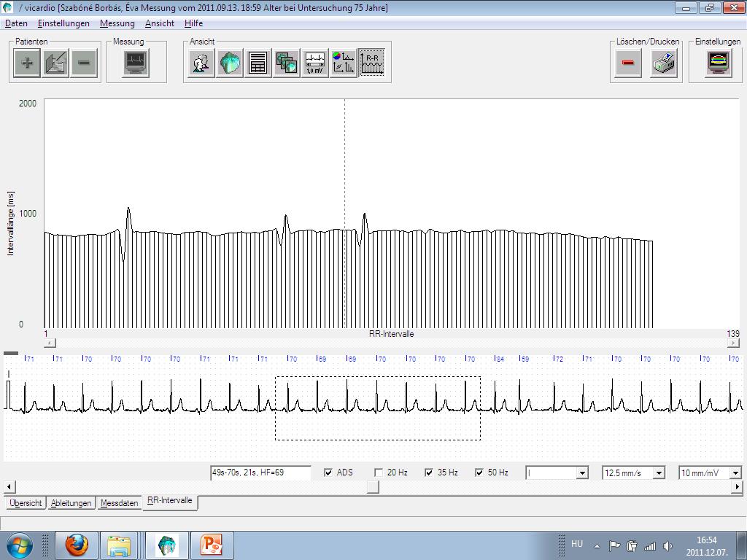Click the beat label reading 72
Viewport: 747px width, 560px height.
pyautogui.click(x=559, y=359)
